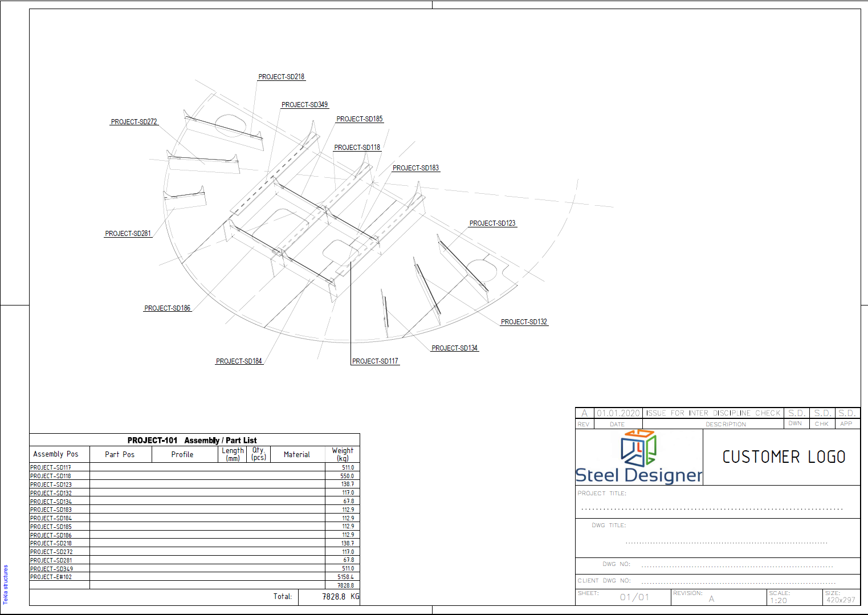The width and height of the screenshot is (868, 615).
Task: Click the PROJECT-SD272 callout label in drawing
Action: coord(134,122)
